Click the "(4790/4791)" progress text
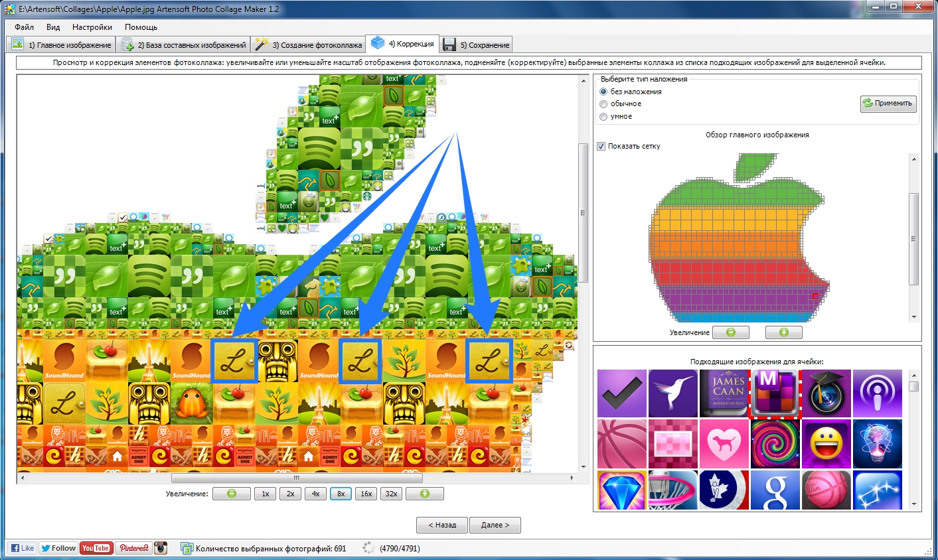Screen dimensions: 938x560 click(x=400, y=549)
